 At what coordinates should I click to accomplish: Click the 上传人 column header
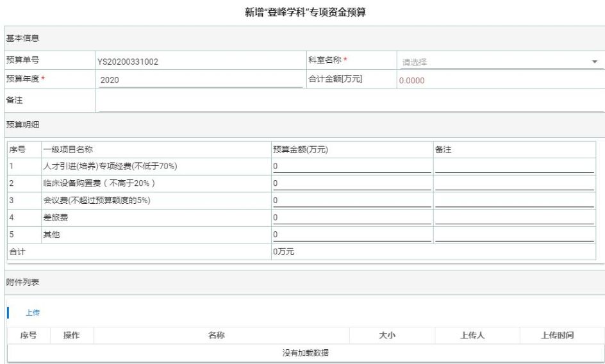tap(476, 336)
